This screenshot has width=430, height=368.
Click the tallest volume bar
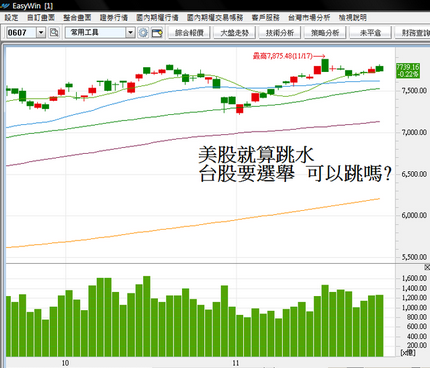click(x=146, y=316)
